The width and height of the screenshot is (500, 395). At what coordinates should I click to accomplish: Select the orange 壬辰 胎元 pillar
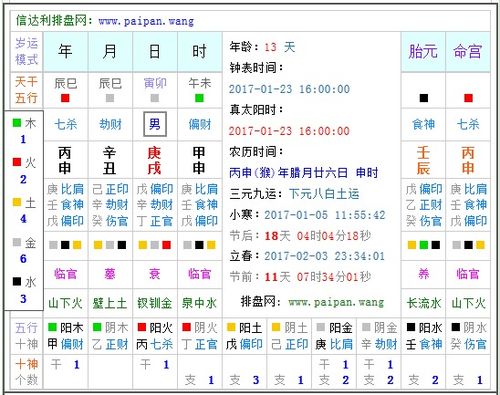click(423, 161)
